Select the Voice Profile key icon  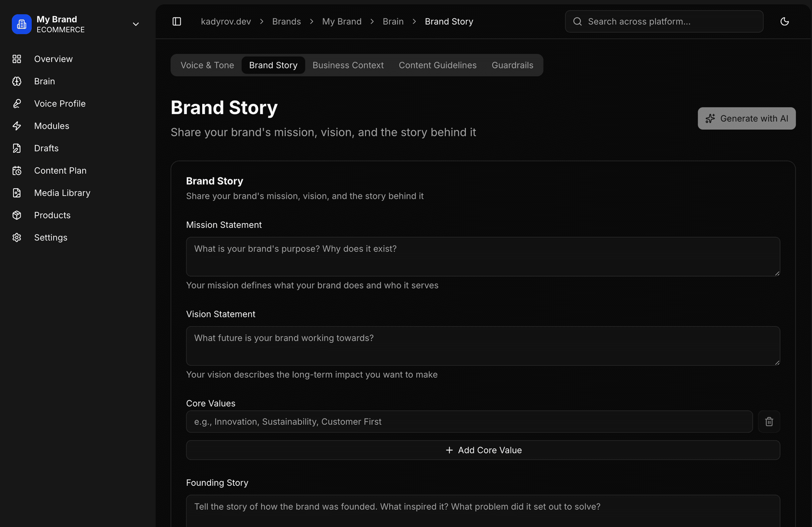17,103
